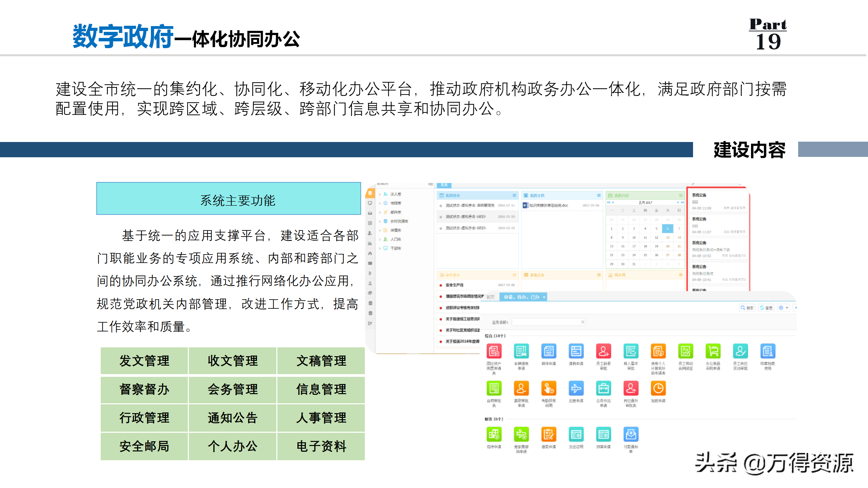Viewport: 868px width, 488px height.
Task: Click the chart icon in the sidebar
Action: click(370, 243)
